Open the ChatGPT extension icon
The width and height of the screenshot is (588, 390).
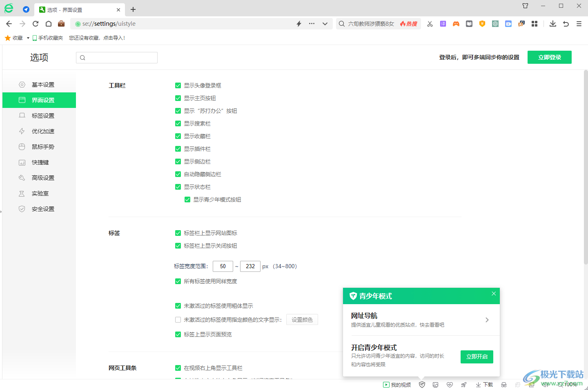coord(495,24)
